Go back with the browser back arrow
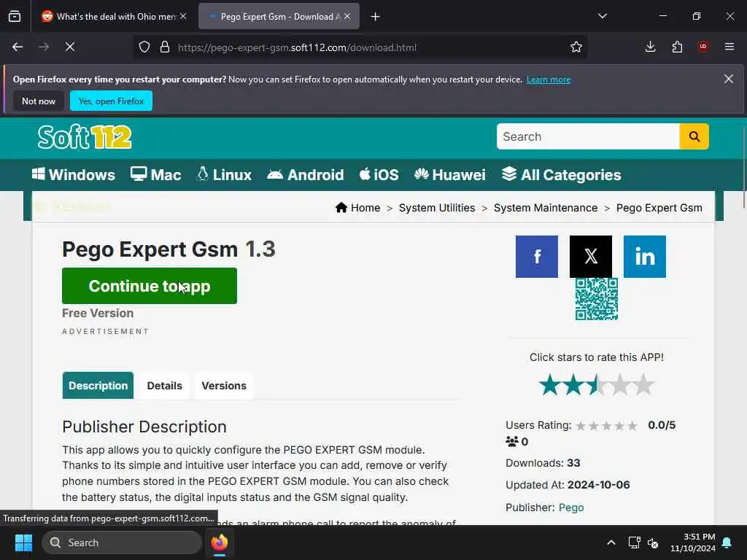The width and height of the screenshot is (747, 560). pos(18,47)
